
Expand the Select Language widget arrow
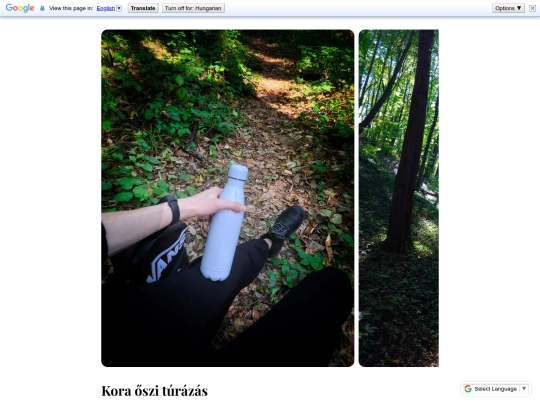tap(524, 389)
